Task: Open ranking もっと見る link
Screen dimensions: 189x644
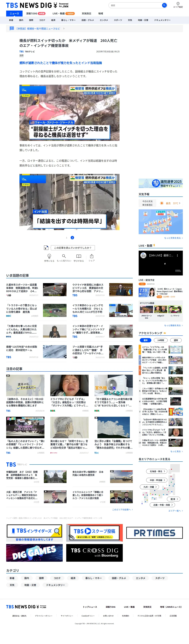Action: [x=176, y=451]
